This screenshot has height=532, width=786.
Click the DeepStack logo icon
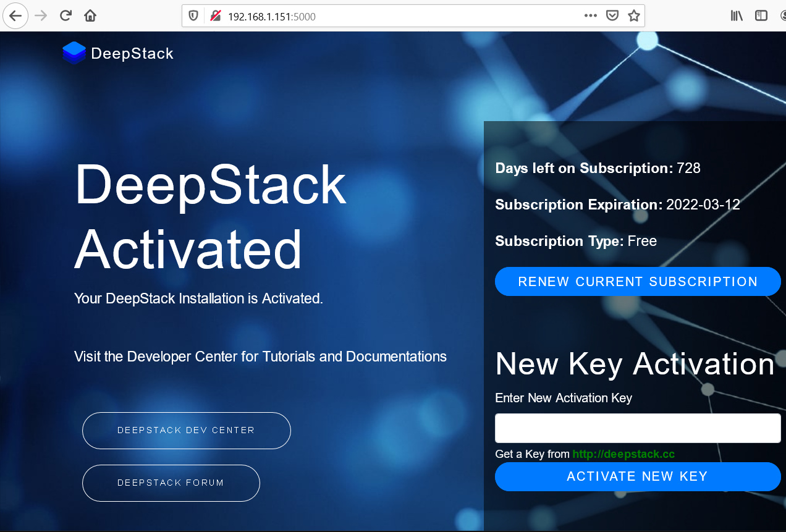(x=74, y=53)
